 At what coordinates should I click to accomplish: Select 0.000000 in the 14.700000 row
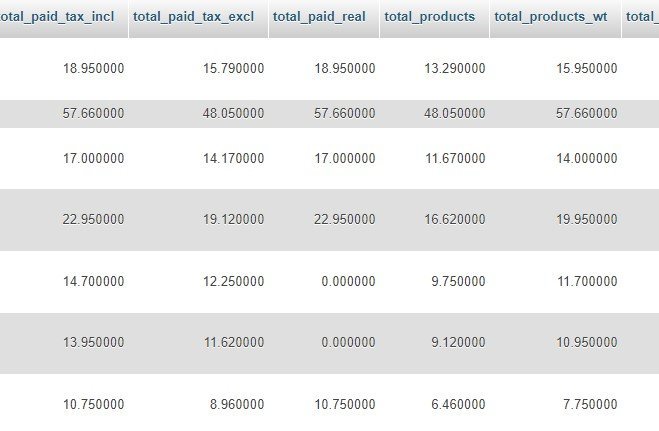348,281
